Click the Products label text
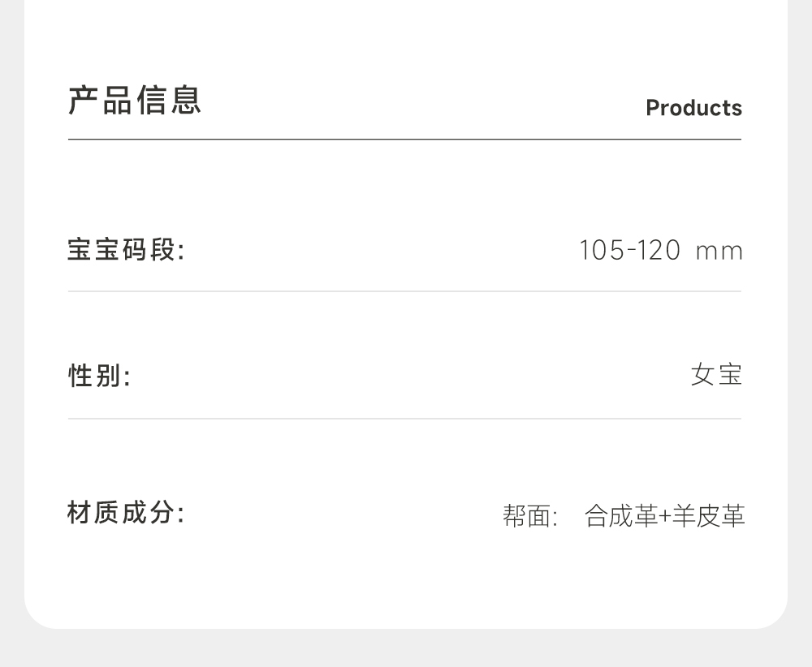The width and height of the screenshot is (812, 667). point(693,108)
